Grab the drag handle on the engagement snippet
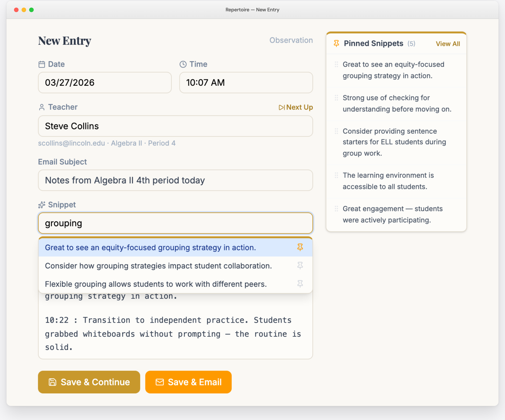The width and height of the screenshot is (505, 420). point(336,209)
